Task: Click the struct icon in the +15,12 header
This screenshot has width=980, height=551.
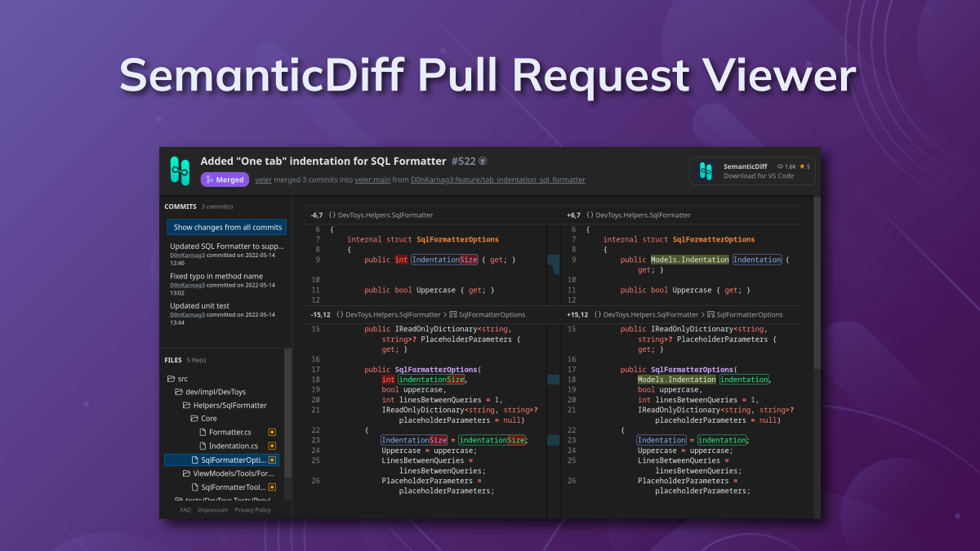Action: (x=711, y=314)
